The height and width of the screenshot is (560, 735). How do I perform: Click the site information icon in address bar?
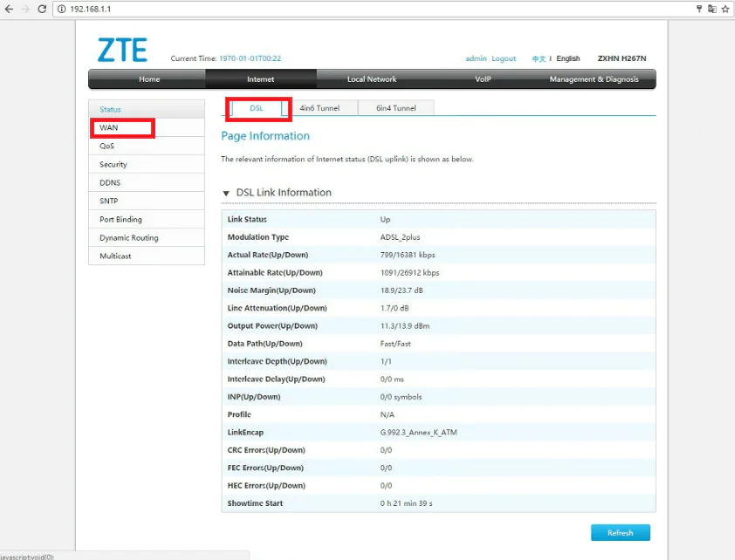click(62, 9)
